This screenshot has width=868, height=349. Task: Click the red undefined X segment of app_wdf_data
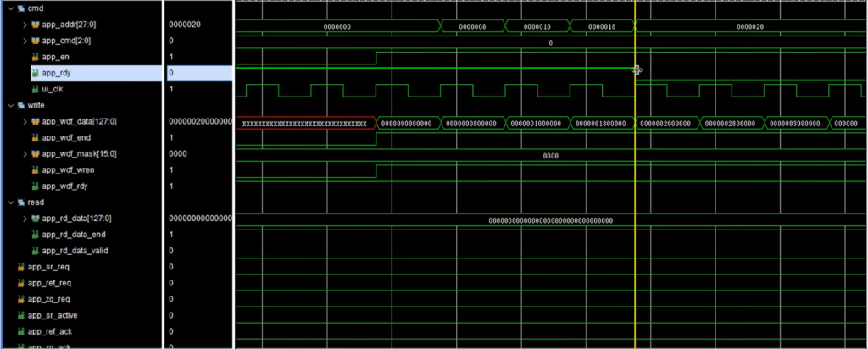point(305,124)
